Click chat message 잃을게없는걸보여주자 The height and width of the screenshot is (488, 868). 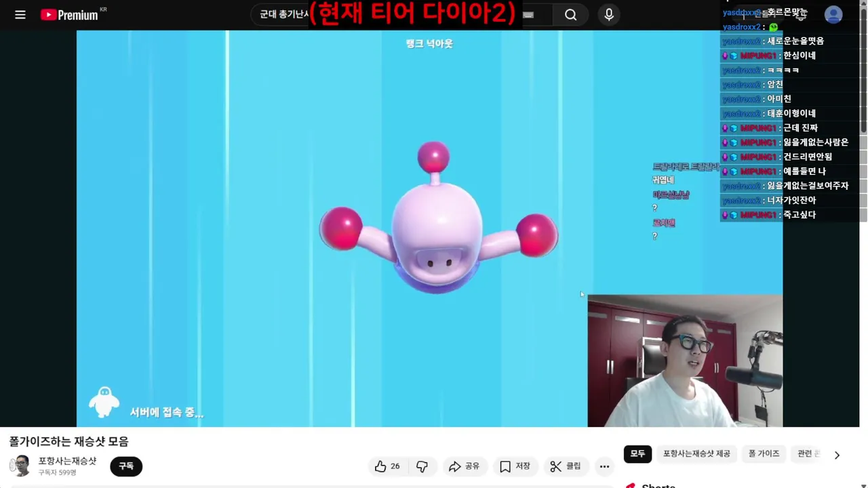(807, 186)
